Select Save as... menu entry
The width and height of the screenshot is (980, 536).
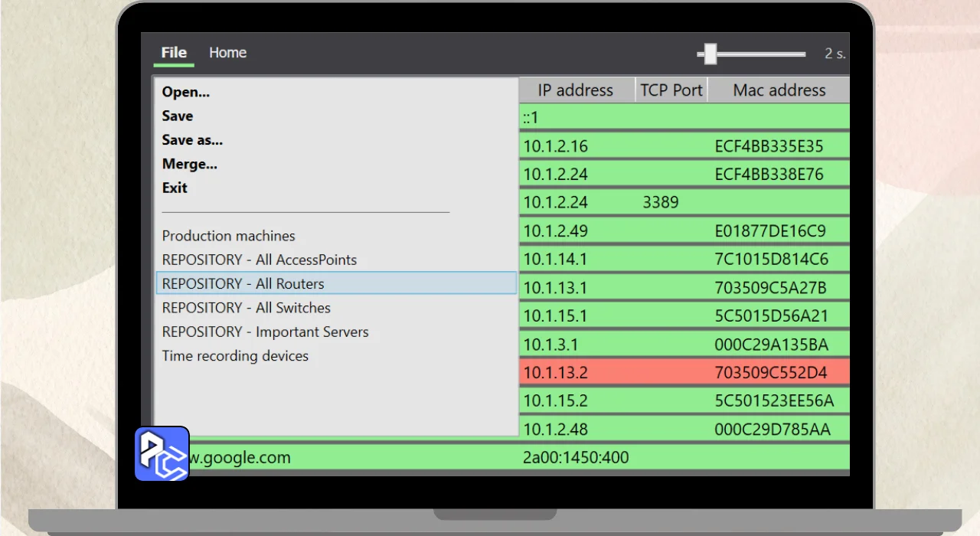(192, 140)
